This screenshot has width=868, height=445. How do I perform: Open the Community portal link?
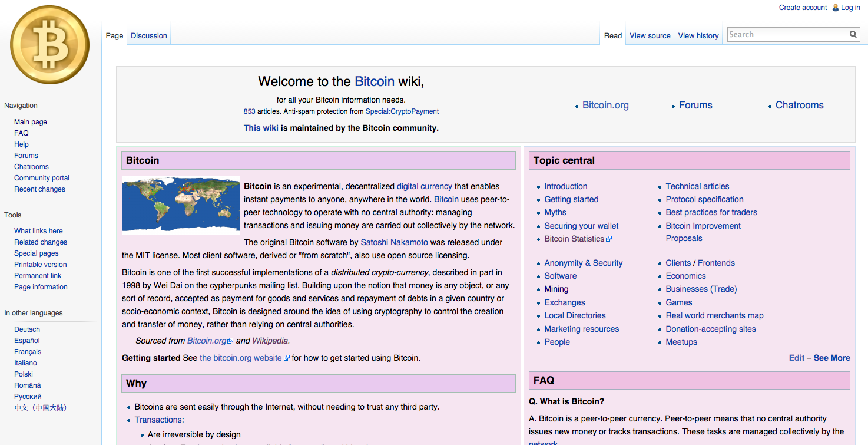coord(42,178)
